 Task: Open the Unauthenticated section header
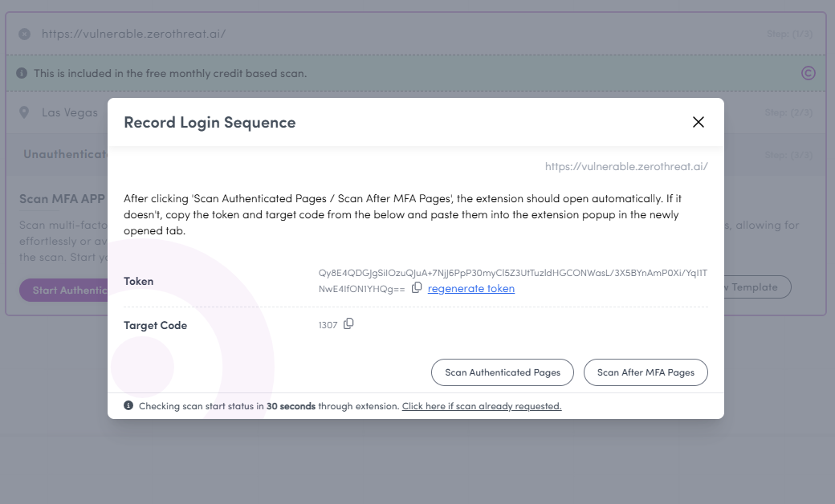click(64, 154)
